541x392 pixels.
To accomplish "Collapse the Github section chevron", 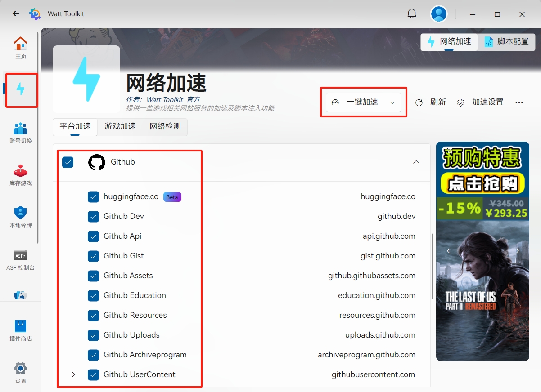I will [416, 162].
